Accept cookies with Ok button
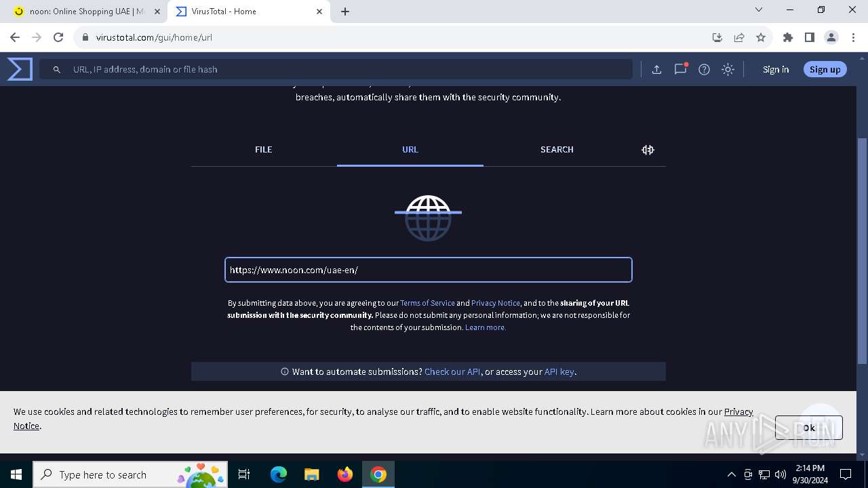 [x=809, y=428]
